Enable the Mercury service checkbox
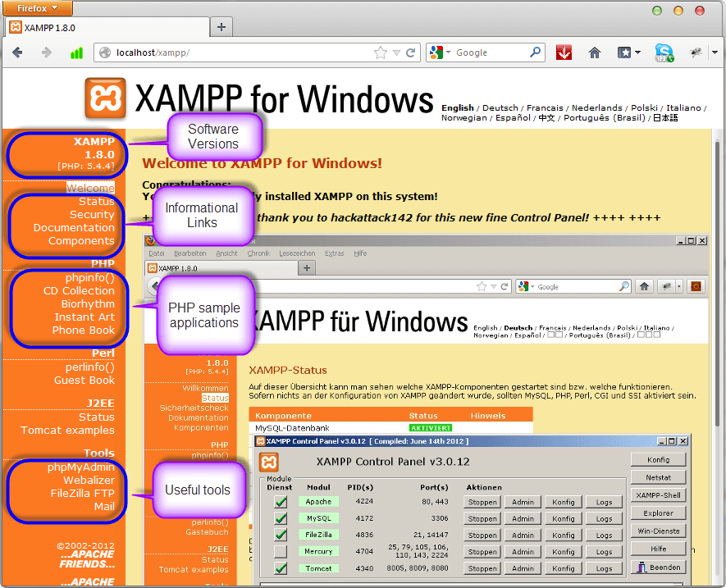The height and width of the screenshot is (588, 726). click(x=281, y=551)
